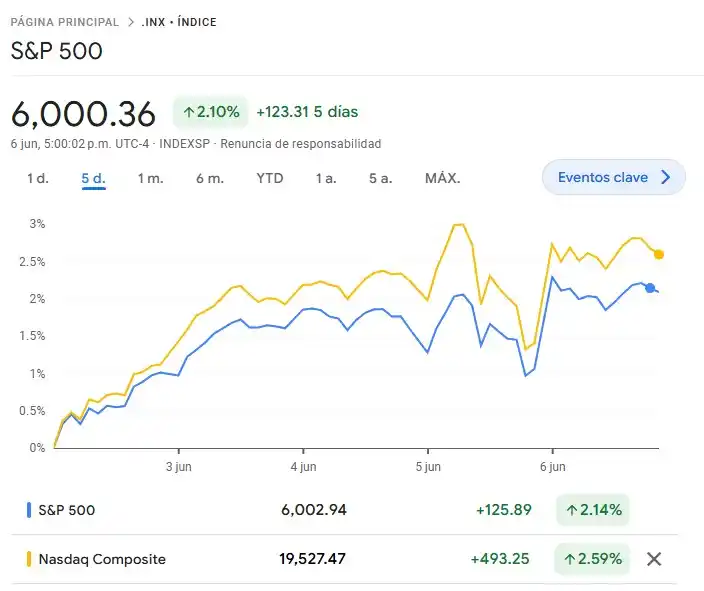
Task: Click the 0% y-axis label
Action: [x=37, y=448]
